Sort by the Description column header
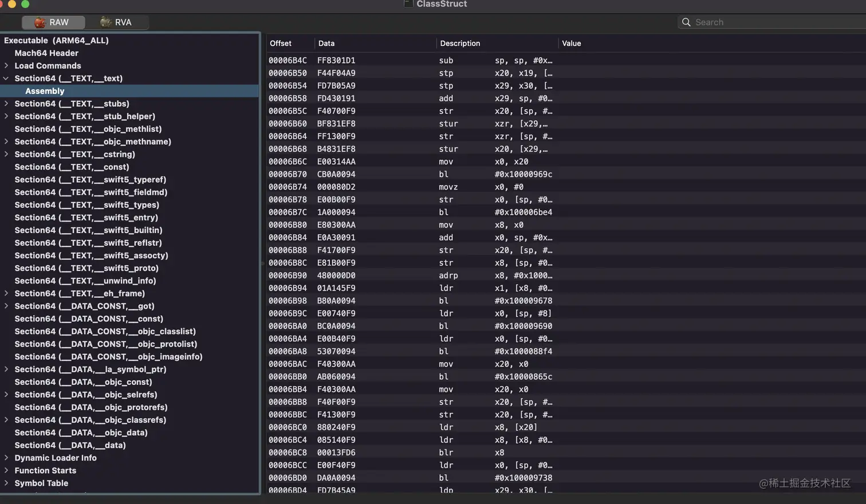866x504 pixels. 460,44
